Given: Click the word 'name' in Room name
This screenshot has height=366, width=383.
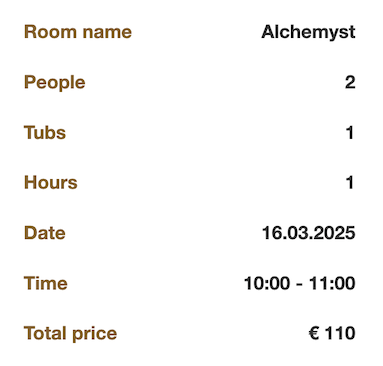Looking at the screenshot, I should pyautogui.click(x=107, y=33).
